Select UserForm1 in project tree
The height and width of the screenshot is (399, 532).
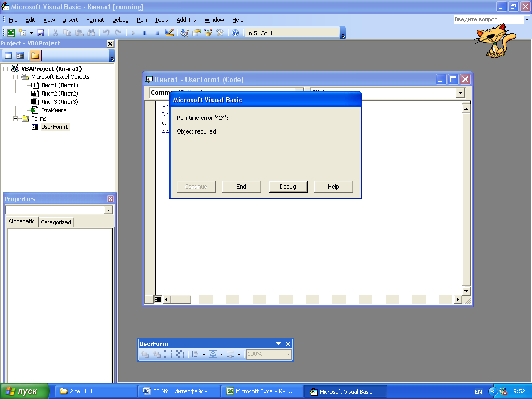tap(54, 127)
